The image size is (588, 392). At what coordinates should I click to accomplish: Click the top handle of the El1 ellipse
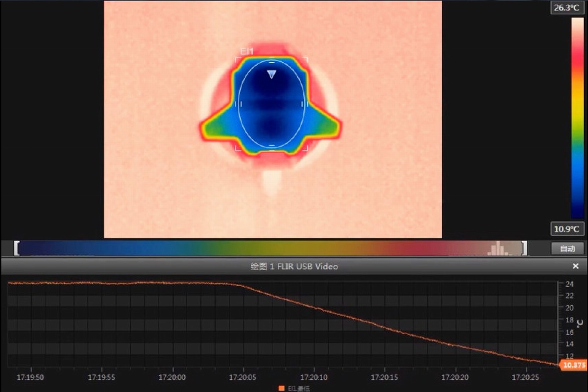[271, 62]
